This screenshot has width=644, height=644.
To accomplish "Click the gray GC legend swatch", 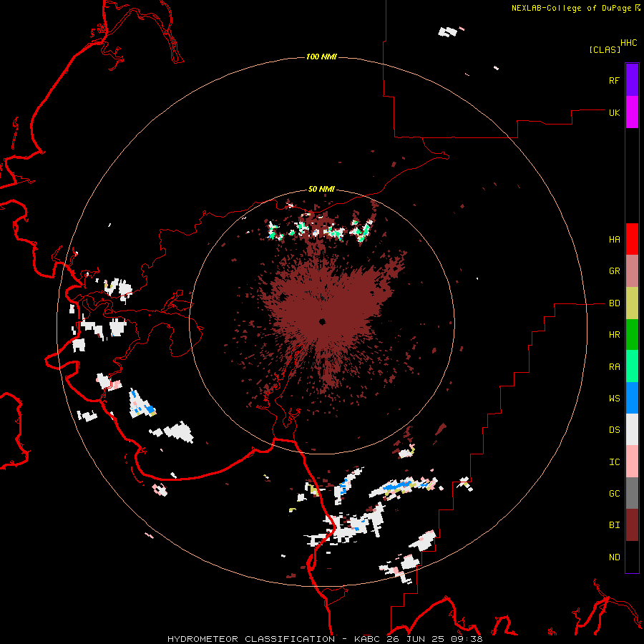I will pos(632,493).
